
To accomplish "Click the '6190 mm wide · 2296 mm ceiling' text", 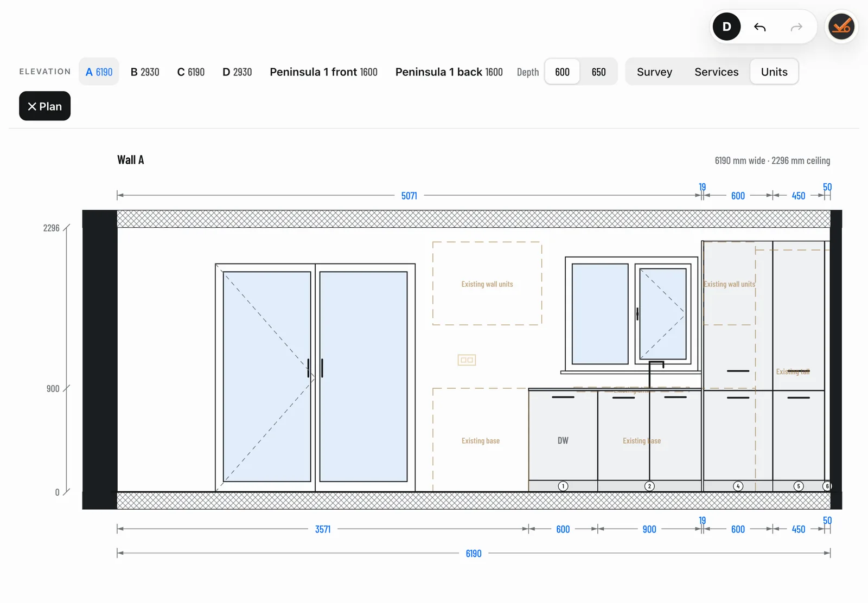I will 773,161.
